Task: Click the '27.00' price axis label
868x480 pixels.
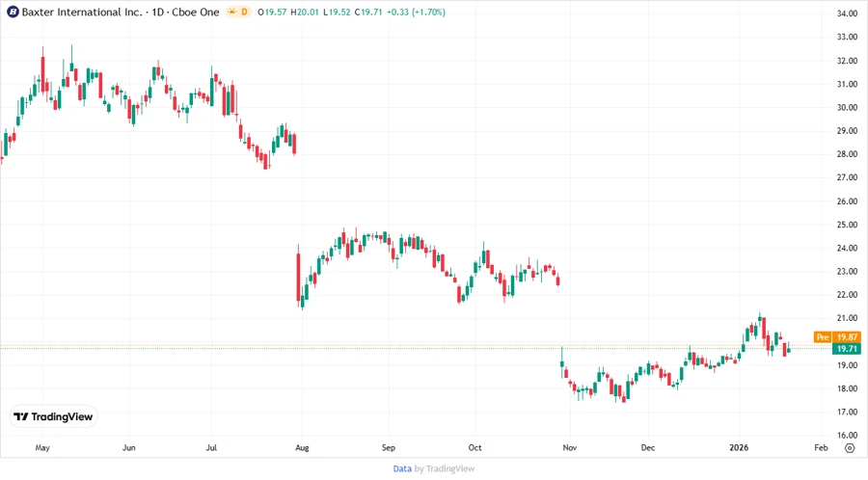Action: pyautogui.click(x=847, y=177)
